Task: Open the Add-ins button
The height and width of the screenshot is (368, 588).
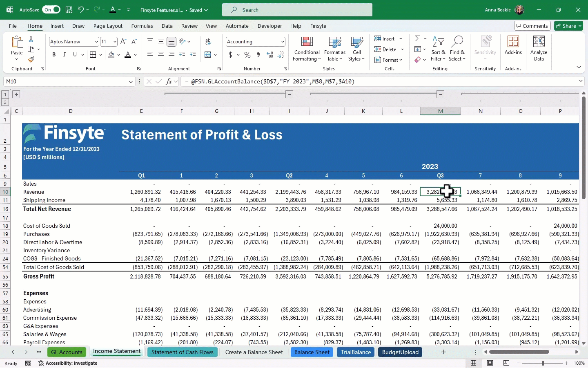Action: click(x=513, y=45)
